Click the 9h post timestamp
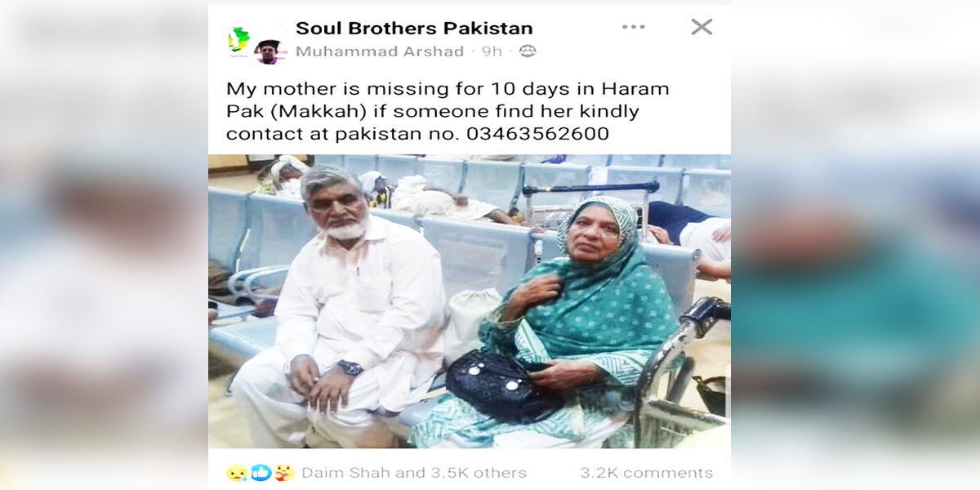The width and height of the screenshot is (980, 490). (x=492, y=51)
